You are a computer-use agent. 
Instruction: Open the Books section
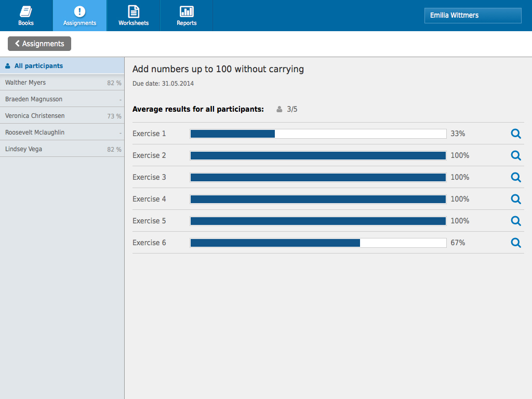pos(26,16)
